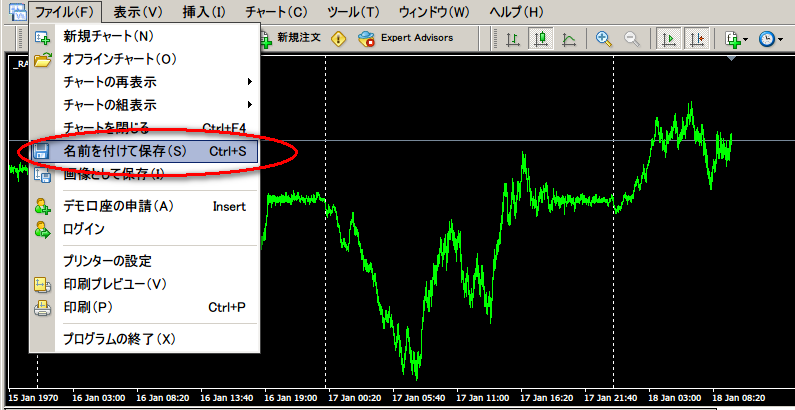Click the login user arrow icon

pyautogui.click(x=42, y=230)
